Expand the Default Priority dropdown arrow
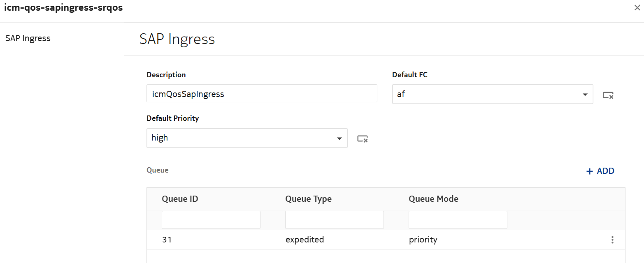Image resolution: width=644 pixels, height=263 pixels. (x=339, y=138)
